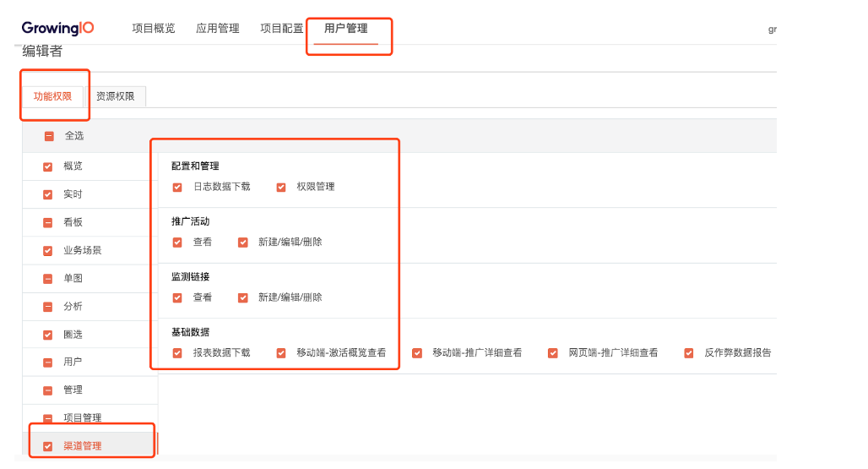868x469 pixels.
Task: Uncheck 新建/编辑/删除 under 推广活动
Action: coord(243,243)
